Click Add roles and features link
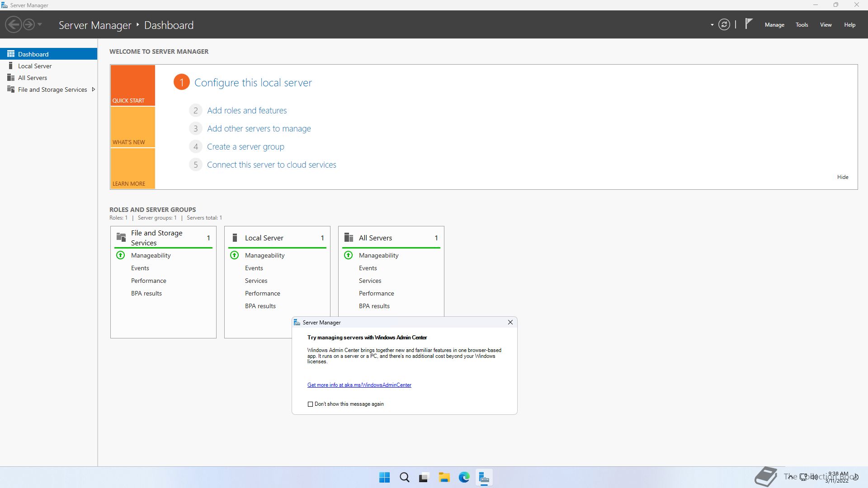The image size is (868, 488). [x=247, y=110]
